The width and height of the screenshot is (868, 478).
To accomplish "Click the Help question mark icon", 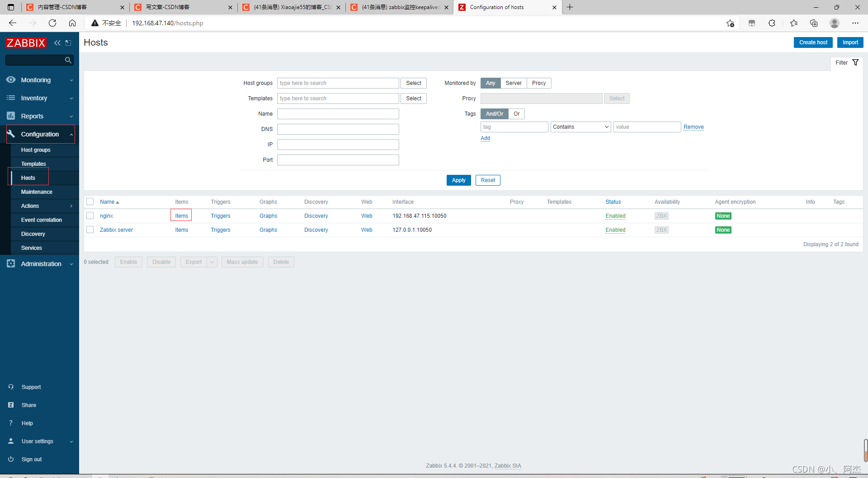I will point(11,423).
